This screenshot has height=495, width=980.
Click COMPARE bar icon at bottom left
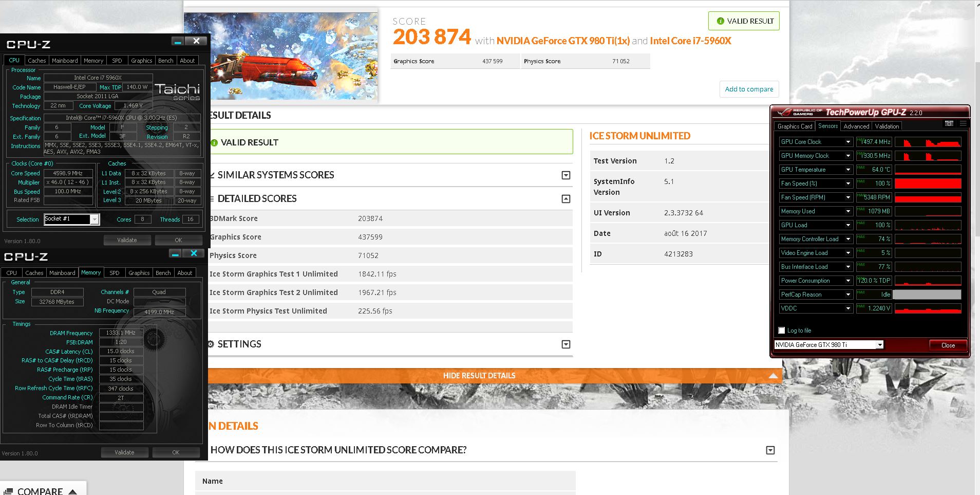[7, 491]
